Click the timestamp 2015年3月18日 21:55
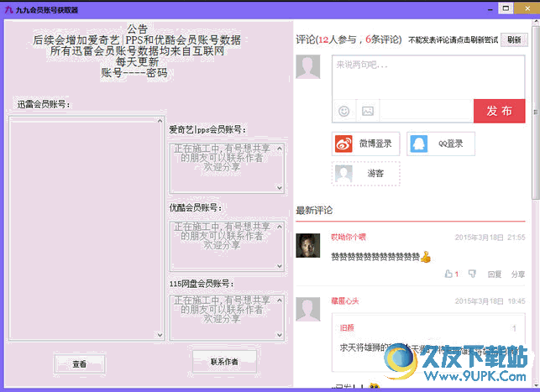The height and width of the screenshot is (392, 540). point(490,237)
